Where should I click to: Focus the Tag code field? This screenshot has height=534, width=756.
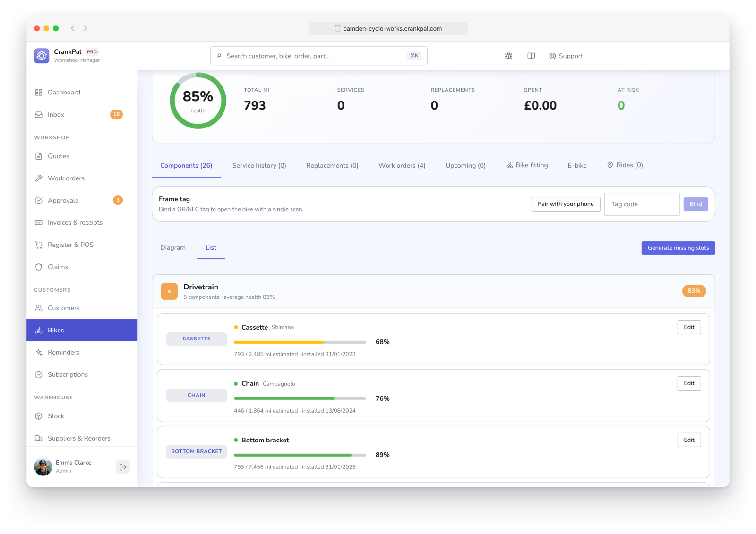coord(642,204)
